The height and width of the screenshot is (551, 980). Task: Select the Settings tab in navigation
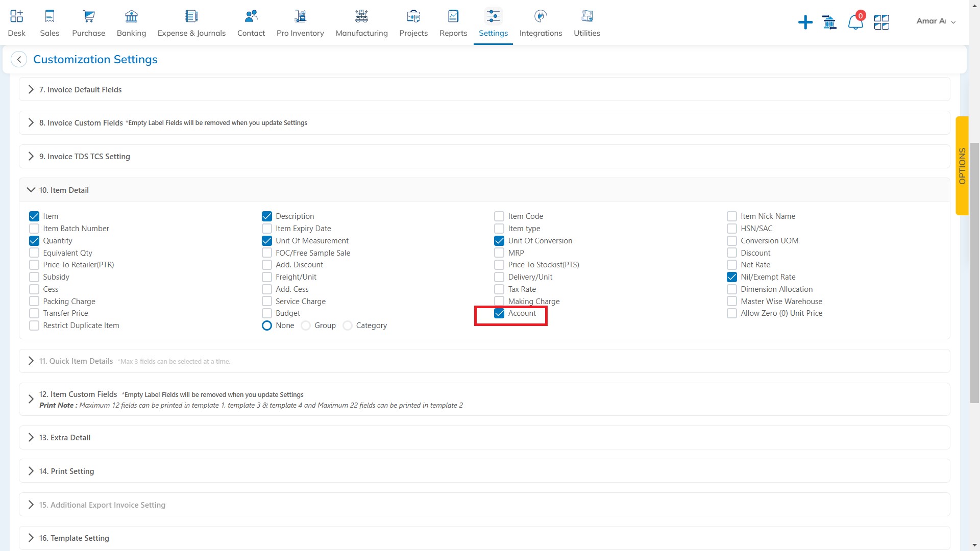tap(493, 22)
